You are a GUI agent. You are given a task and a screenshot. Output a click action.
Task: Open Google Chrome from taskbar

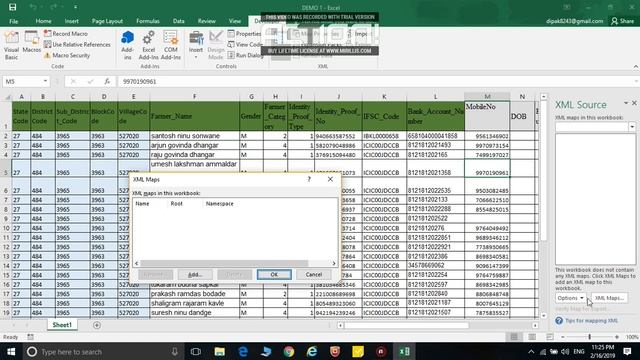[289, 351]
